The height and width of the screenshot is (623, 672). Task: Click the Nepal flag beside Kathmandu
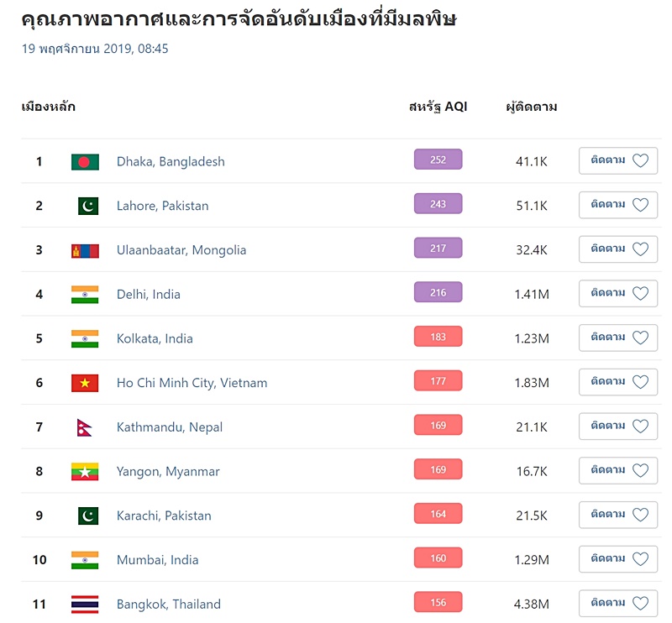pos(85,427)
